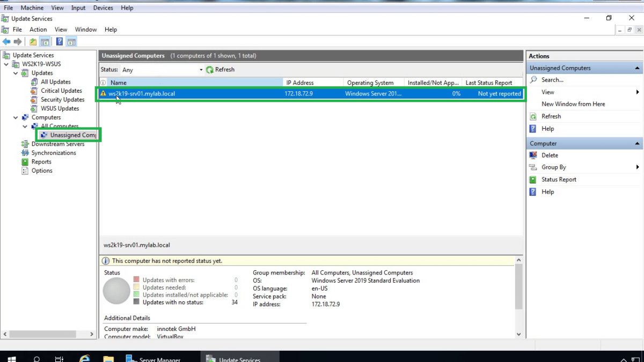This screenshot has height=362, width=644.
Task: Sort by the Last Status Report column header
Action: (492, 83)
